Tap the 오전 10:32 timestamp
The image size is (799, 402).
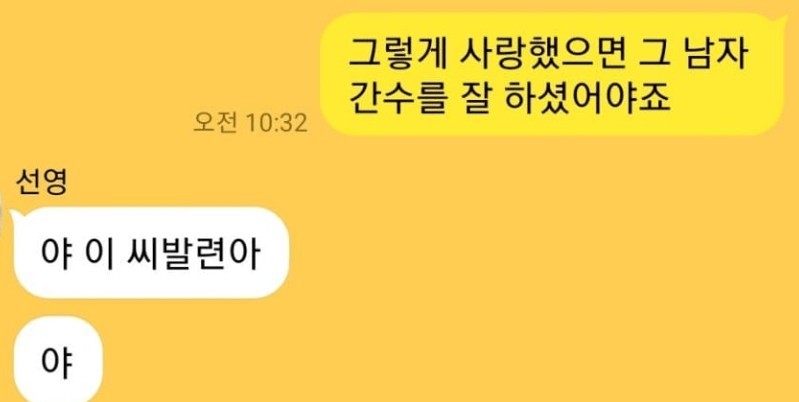(250, 123)
